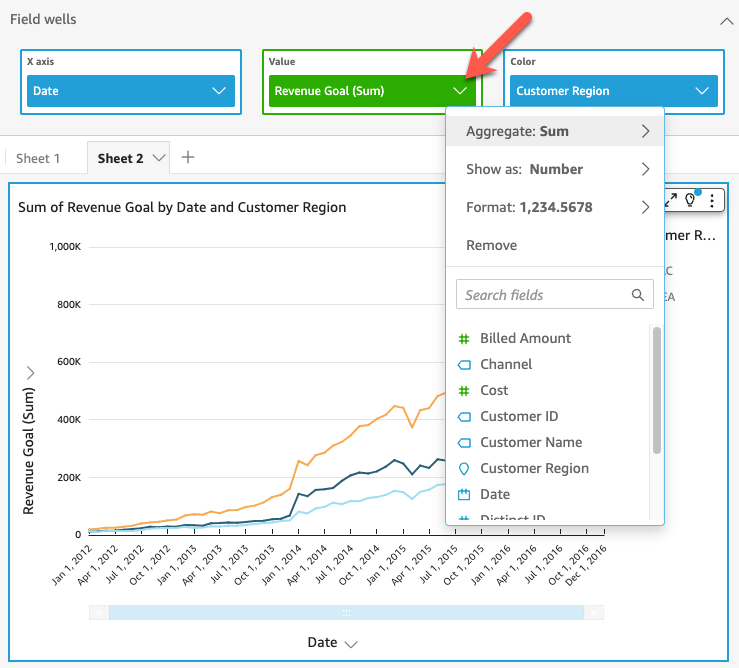
Task: Open the Date X axis field dropdown
Action: [x=219, y=91]
